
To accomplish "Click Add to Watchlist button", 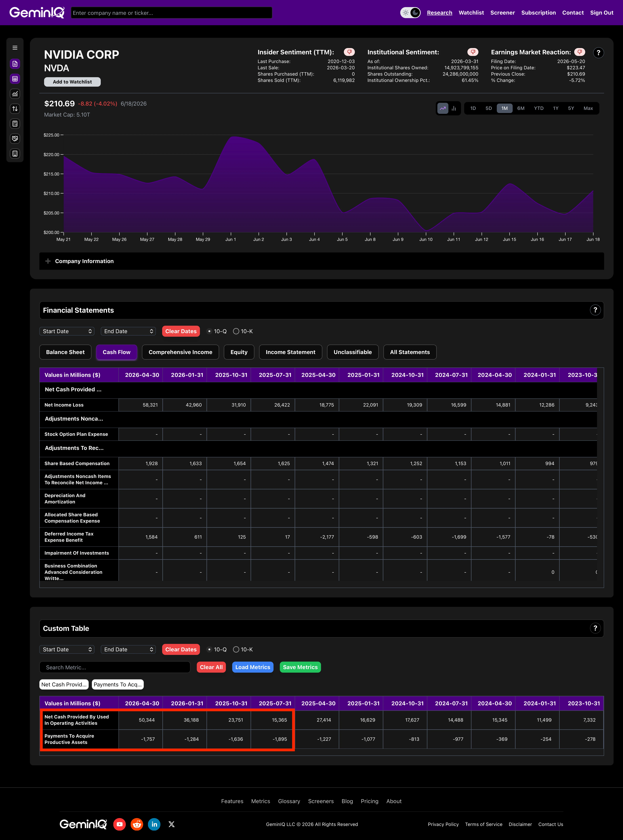I will (x=72, y=82).
